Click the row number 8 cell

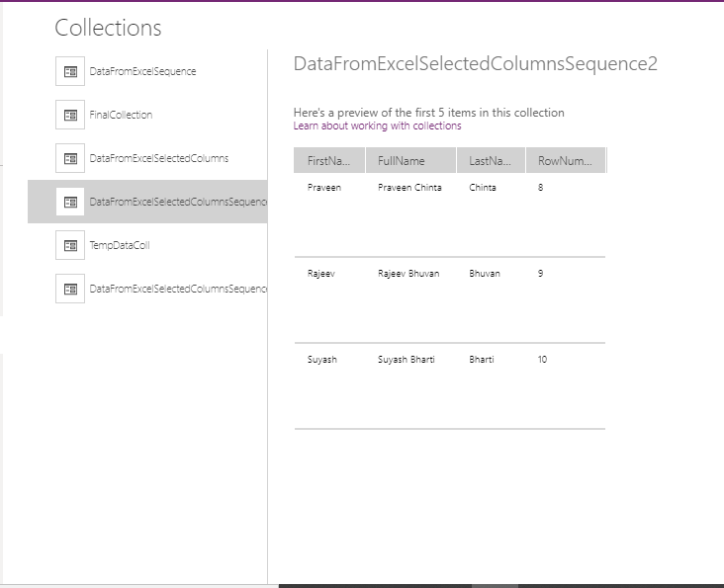click(x=540, y=188)
